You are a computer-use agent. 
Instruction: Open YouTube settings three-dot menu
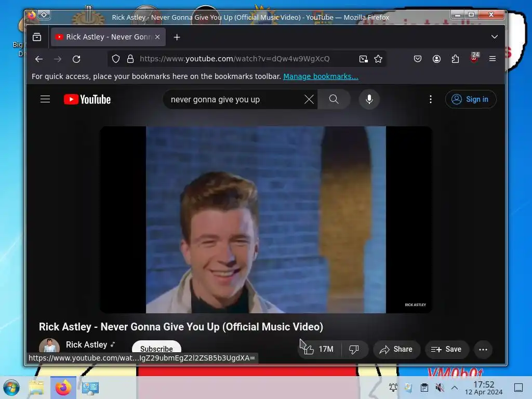click(431, 99)
